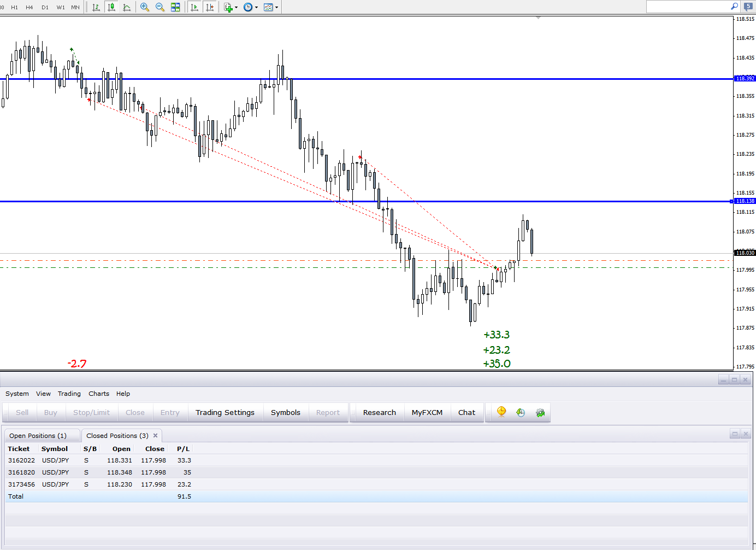Select ticket 3173456 row
756x550 pixels.
376,484
